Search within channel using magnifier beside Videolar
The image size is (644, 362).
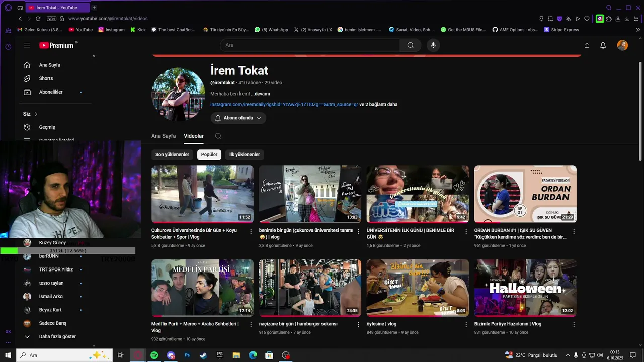click(x=218, y=136)
